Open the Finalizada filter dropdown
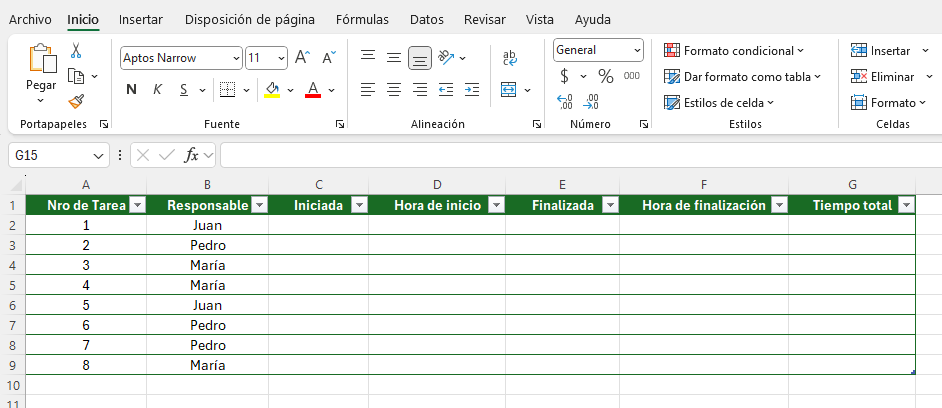Viewport: 942px width, 408px height. pyautogui.click(x=610, y=206)
